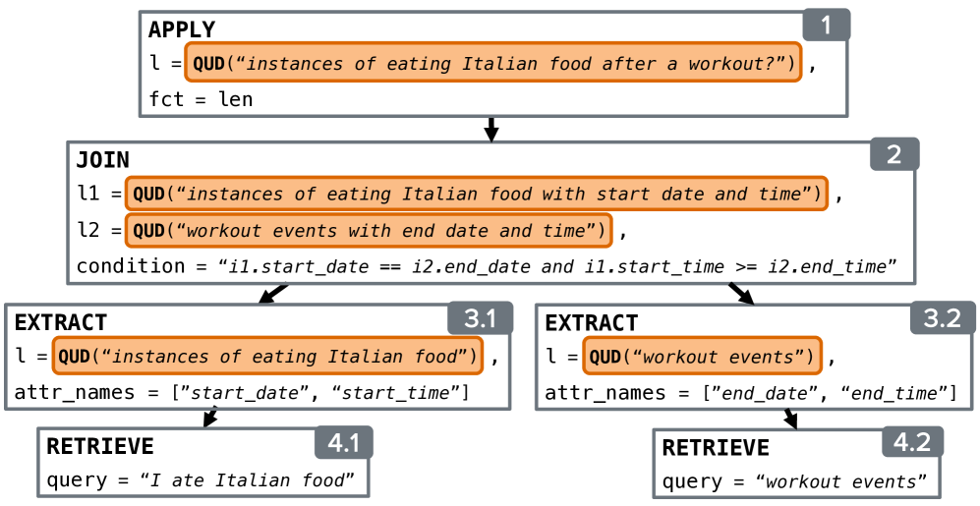Screen dimensions: 980x506
Task: Click the arrow from JOIN to right EXTRACT
Action: point(739,293)
